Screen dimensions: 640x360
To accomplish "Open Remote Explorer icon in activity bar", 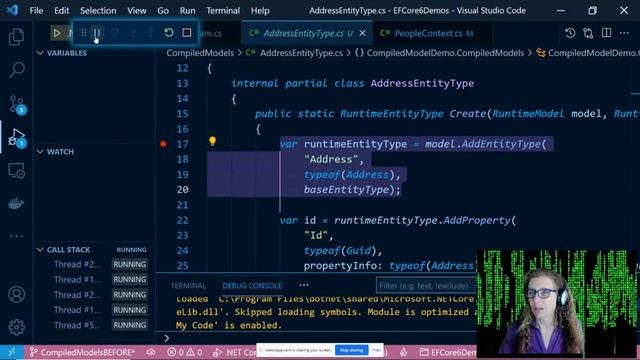I will (16, 171).
